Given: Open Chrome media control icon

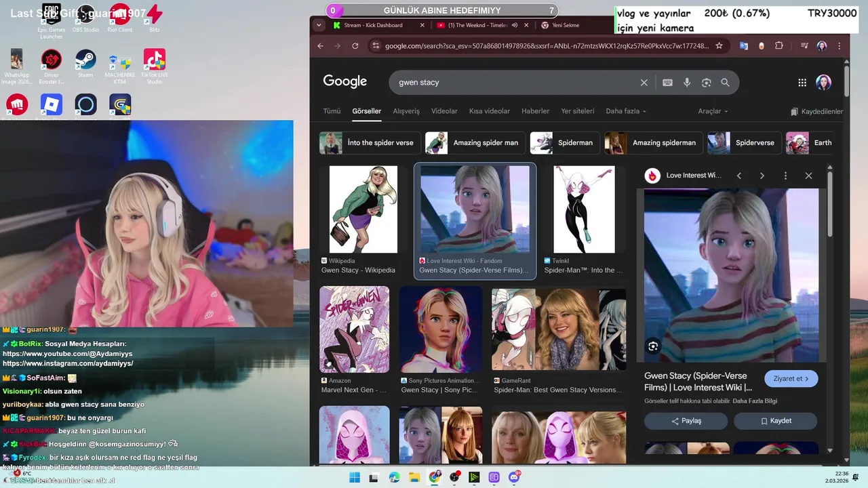Looking at the screenshot, I should (x=804, y=45).
